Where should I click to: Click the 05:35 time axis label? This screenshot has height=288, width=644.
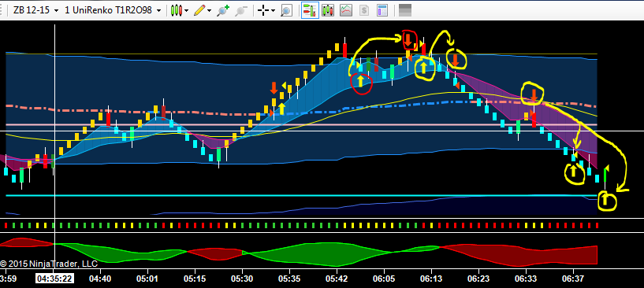point(289,279)
